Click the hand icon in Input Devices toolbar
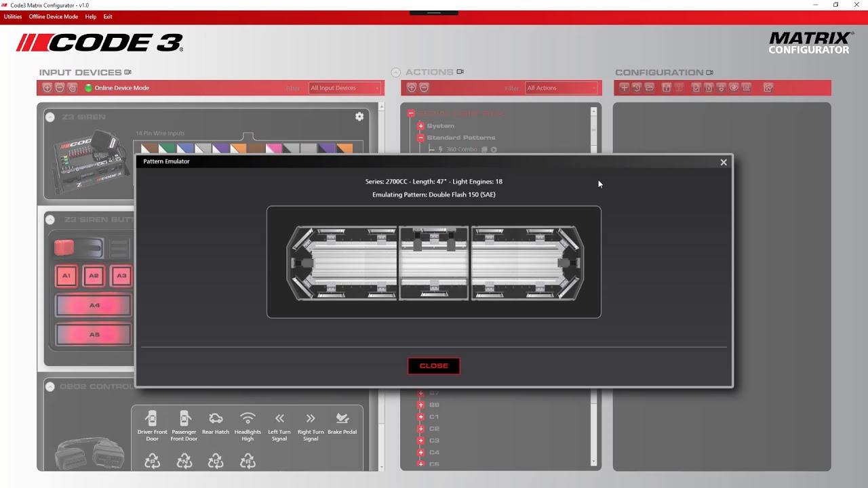The image size is (868, 488). pyautogui.click(x=73, y=88)
